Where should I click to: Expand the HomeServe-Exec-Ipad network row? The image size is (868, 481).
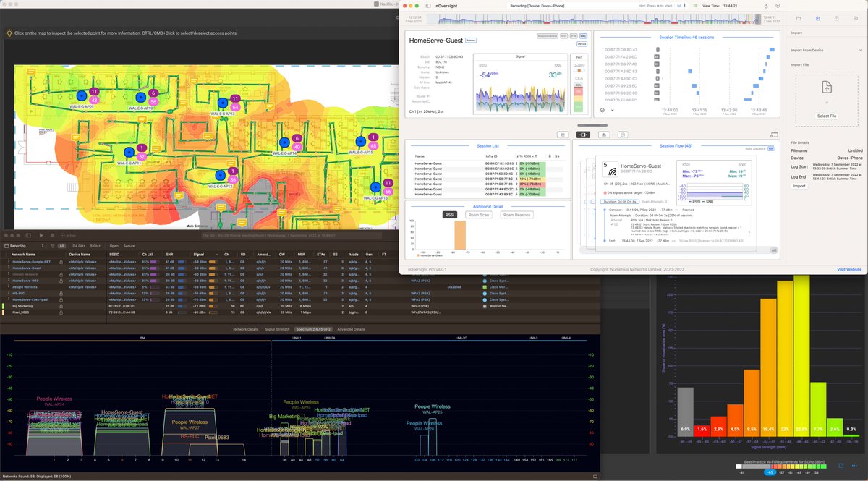pyautogui.click(x=9, y=299)
